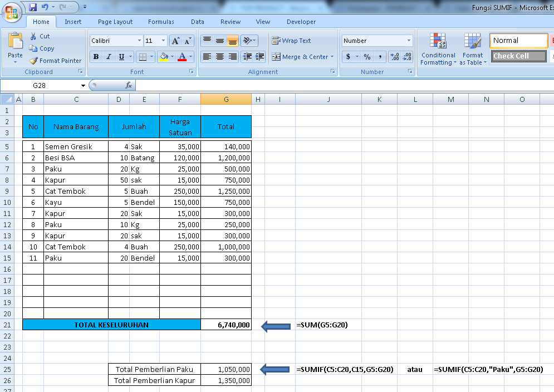Increase font size with Grow Font

[175, 41]
